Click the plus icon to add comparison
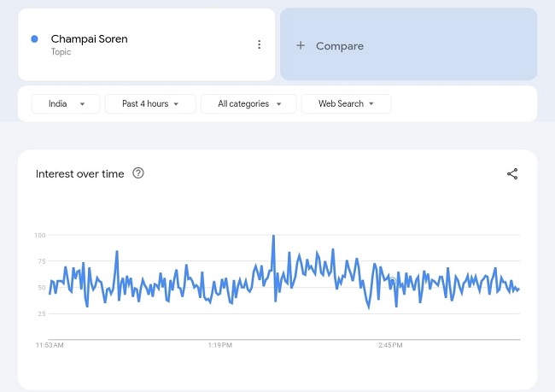Image resolution: width=555 pixels, height=392 pixels. (x=301, y=46)
